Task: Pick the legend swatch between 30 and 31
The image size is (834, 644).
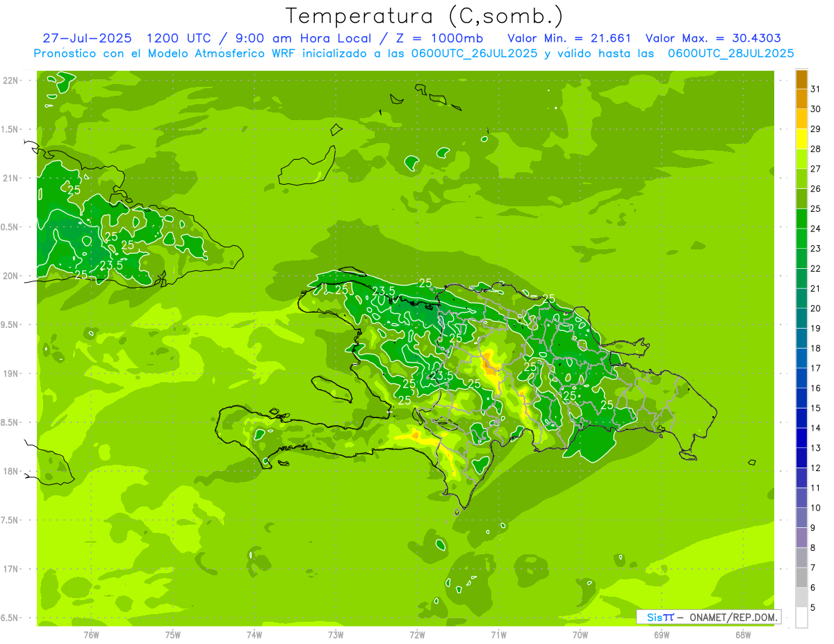Action: coord(801,99)
